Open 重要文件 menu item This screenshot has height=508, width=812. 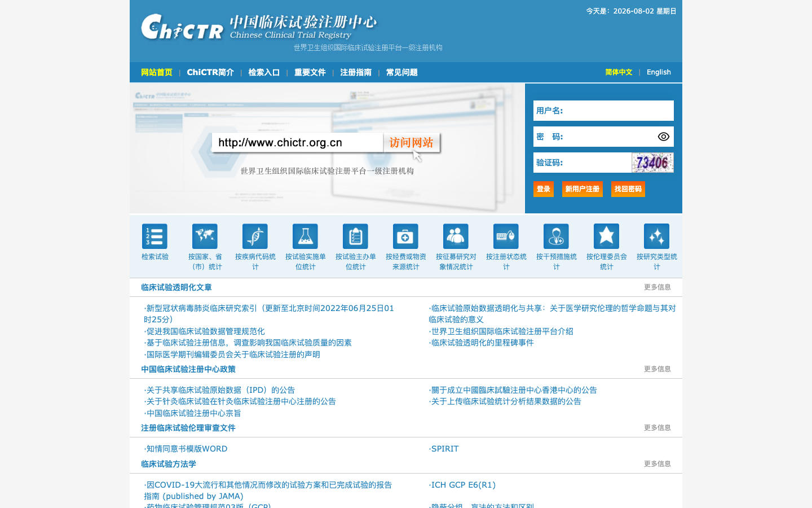[310, 72]
